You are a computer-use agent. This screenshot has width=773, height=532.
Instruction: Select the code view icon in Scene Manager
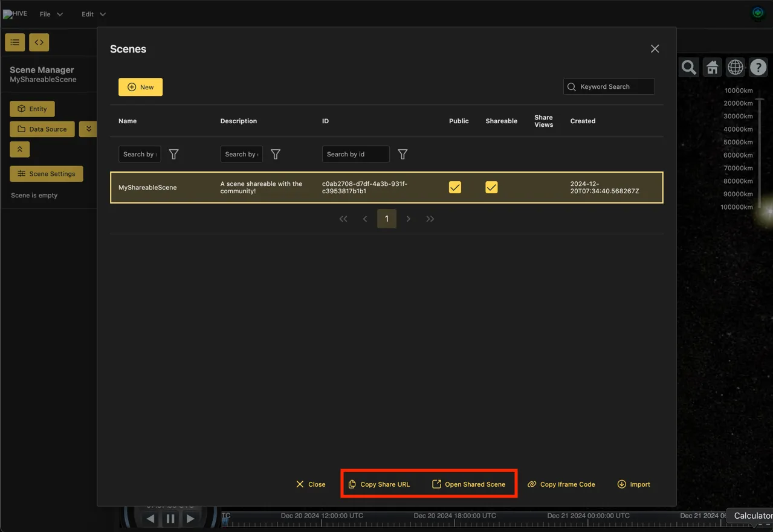point(38,42)
